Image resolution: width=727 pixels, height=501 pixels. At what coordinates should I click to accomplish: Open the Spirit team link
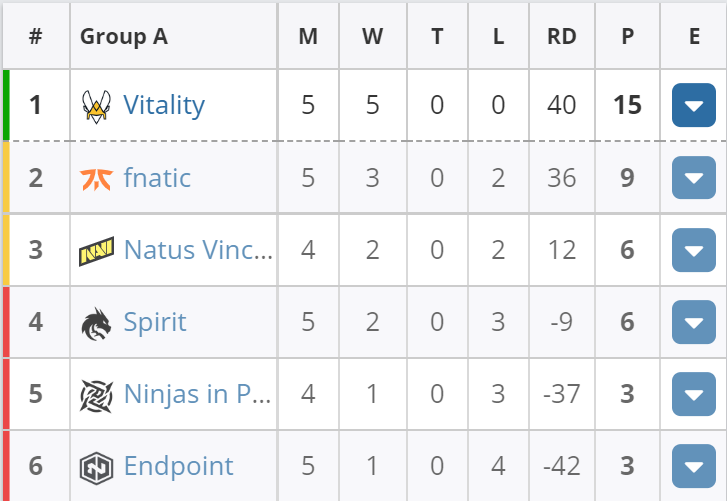[155, 323]
